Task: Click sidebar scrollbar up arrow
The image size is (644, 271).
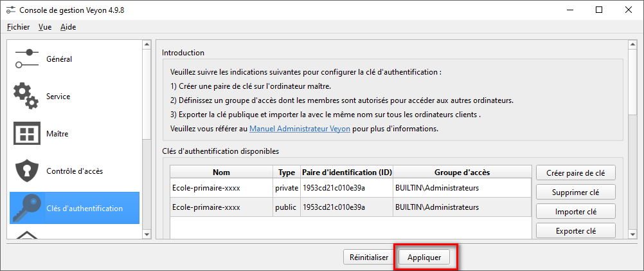Action: click(146, 44)
